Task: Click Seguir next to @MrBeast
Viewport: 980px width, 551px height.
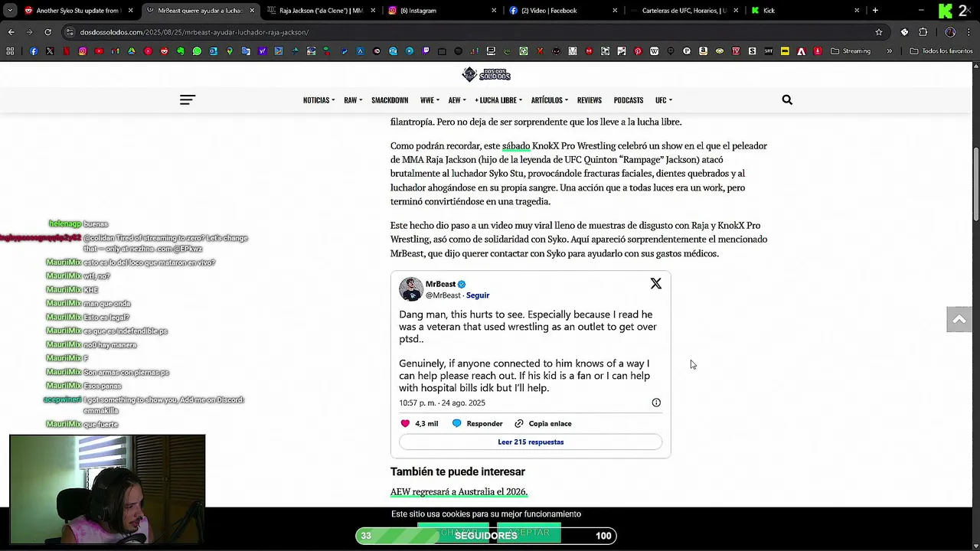Action: tap(478, 295)
